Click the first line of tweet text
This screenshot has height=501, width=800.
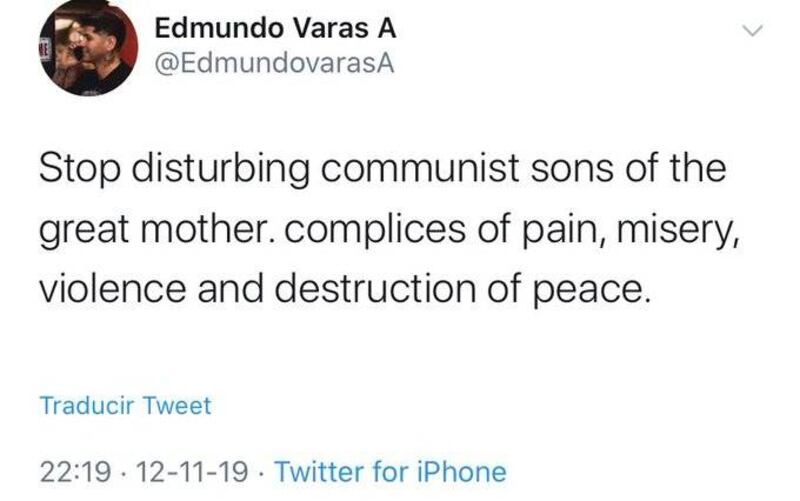pyautogui.click(x=383, y=169)
